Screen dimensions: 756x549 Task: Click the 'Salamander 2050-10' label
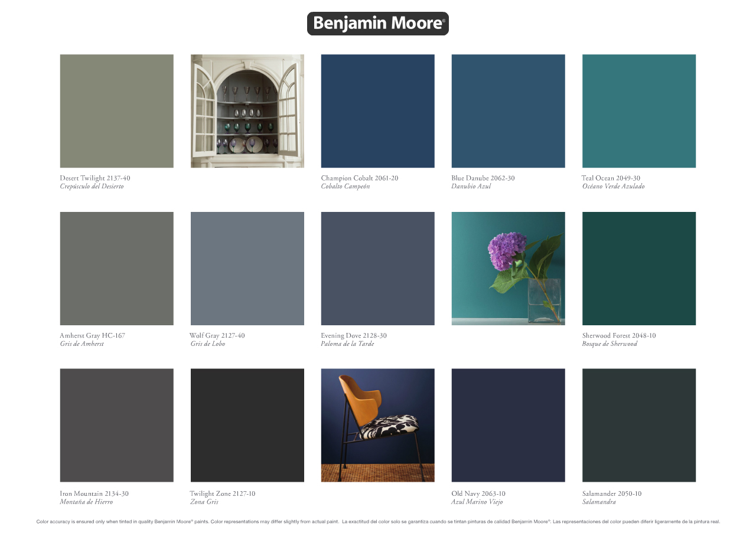click(612, 494)
